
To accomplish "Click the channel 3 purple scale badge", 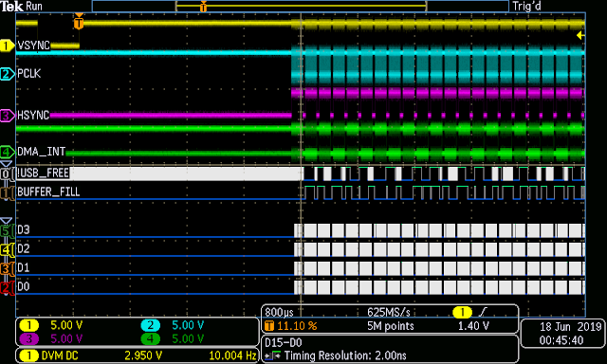I will [28, 338].
